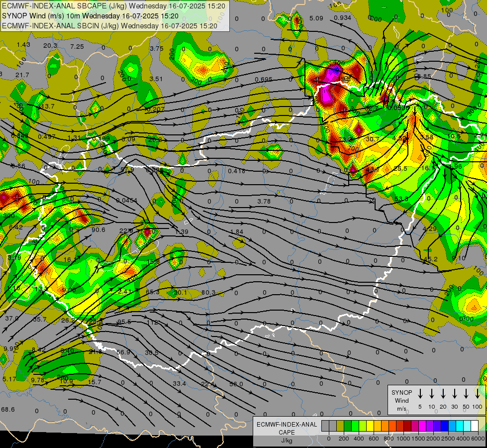The image size is (487, 448).
Task: Click the legend wind arrow for 5 m/s
Action: point(420,394)
